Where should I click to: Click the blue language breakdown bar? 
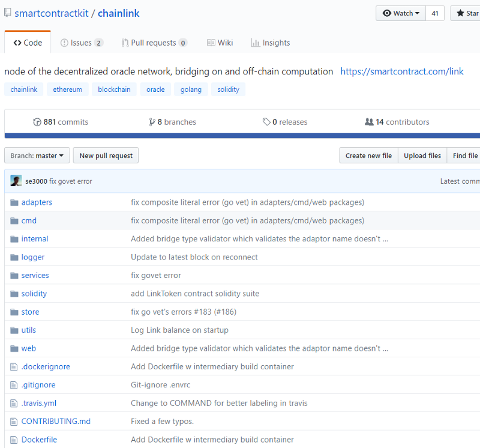(x=242, y=136)
